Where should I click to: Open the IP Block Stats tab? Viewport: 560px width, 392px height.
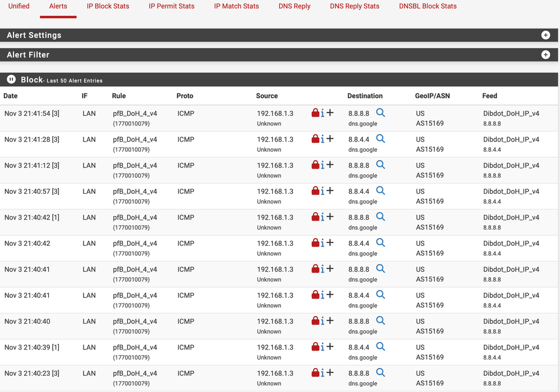[108, 6]
